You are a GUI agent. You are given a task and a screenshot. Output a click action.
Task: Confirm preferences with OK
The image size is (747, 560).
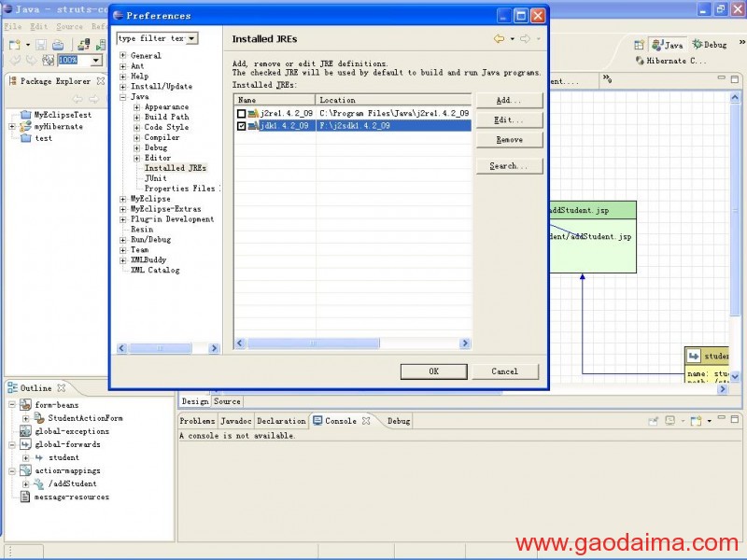click(433, 371)
